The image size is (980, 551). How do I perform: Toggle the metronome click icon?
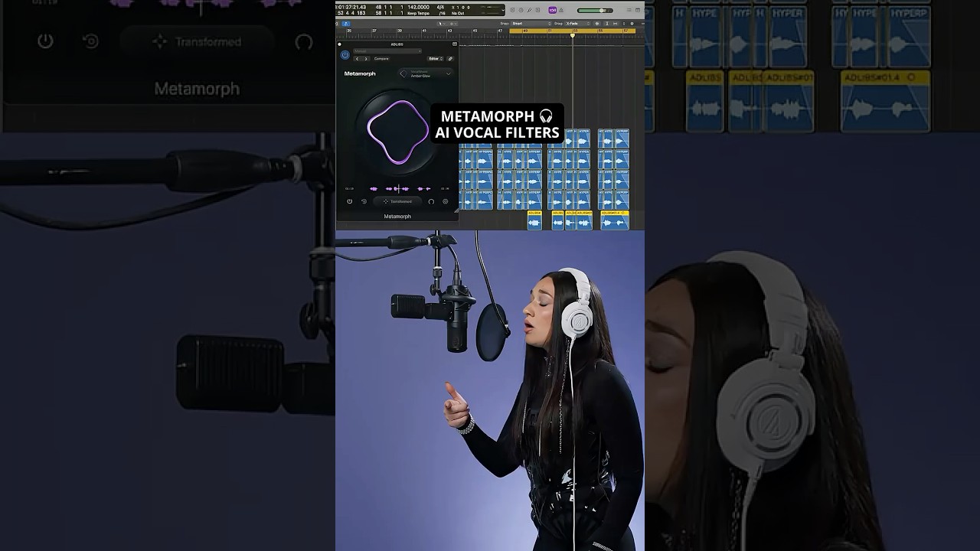tap(561, 10)
